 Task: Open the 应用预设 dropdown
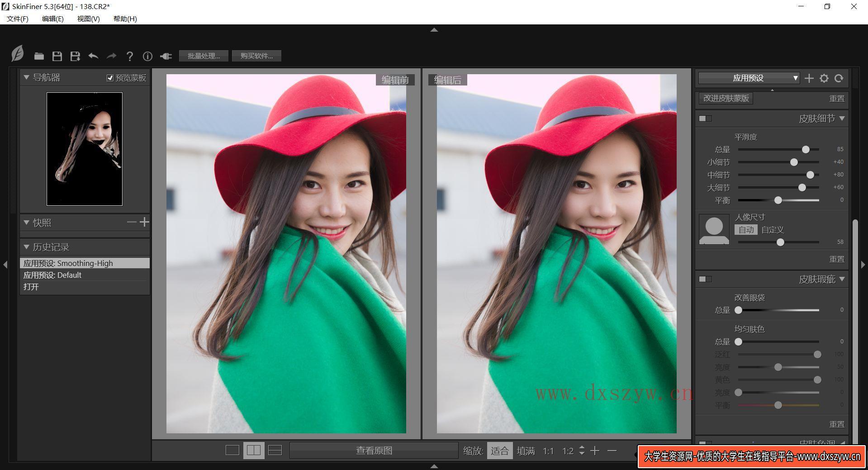[749, 78]
